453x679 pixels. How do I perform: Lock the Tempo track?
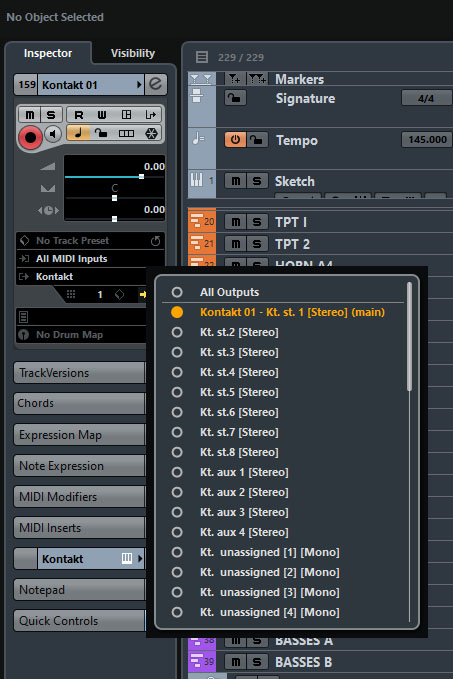257,140
